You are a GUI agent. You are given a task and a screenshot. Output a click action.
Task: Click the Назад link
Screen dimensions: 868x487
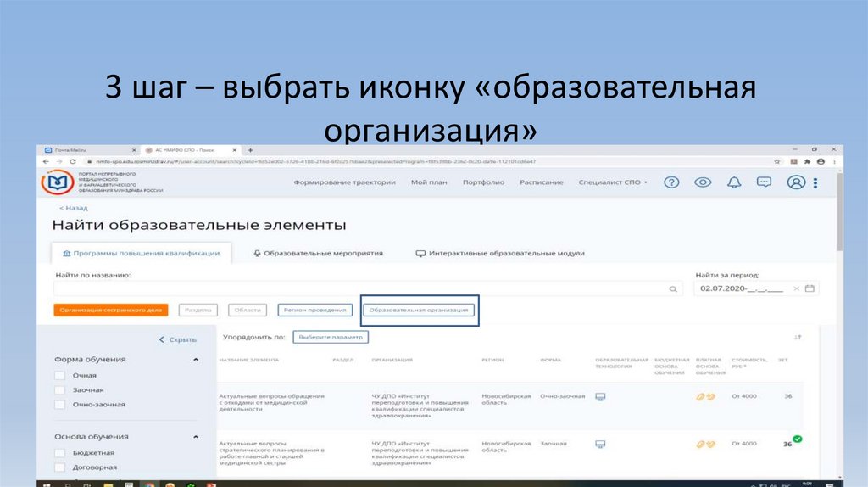click(74, 209)
